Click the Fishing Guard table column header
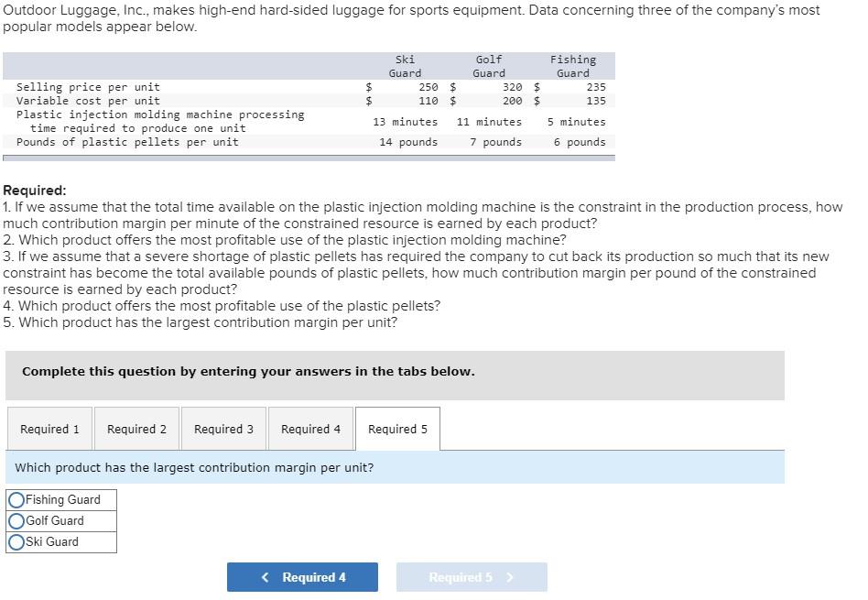868x600 pixels. coord(573,66)
